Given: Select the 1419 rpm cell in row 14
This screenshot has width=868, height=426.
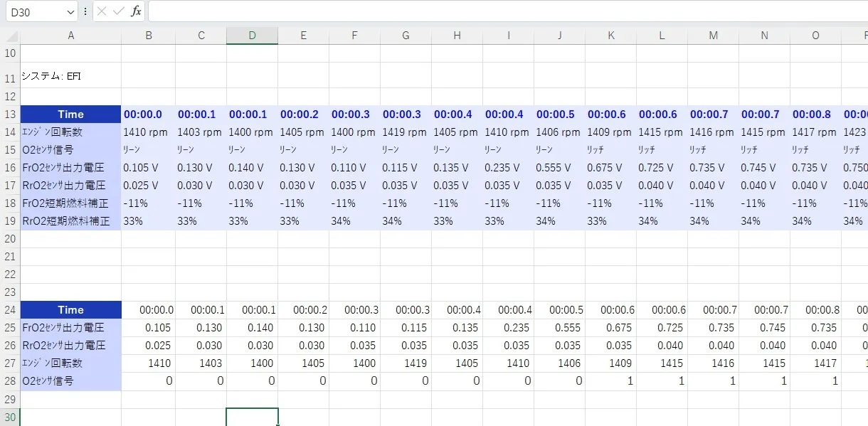Looking at the screenshot, I should 406,132.
